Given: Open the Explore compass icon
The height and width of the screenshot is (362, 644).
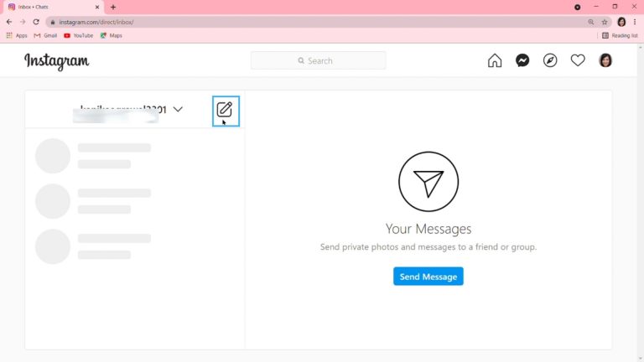Looking at the screenshot, I should coord(550,60).
